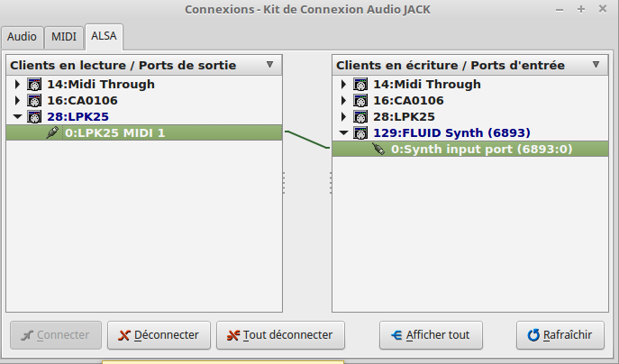The image size is (619, 364).
Task: Open the output ports column header dropdown arrow
Action: point(269,65)
